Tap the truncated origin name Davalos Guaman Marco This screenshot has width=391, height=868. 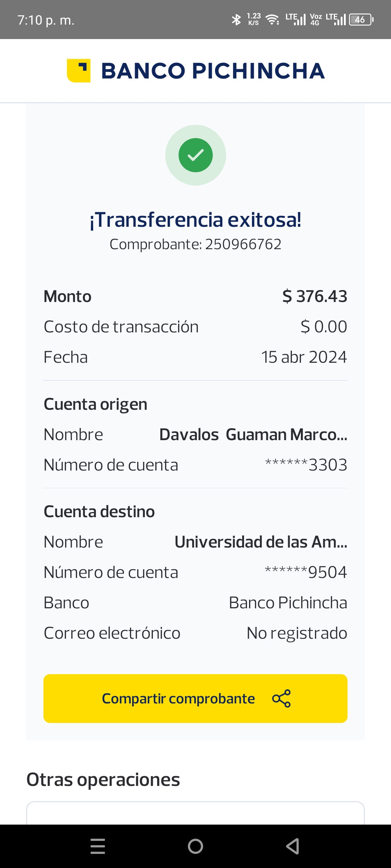(x=253, y=434)
